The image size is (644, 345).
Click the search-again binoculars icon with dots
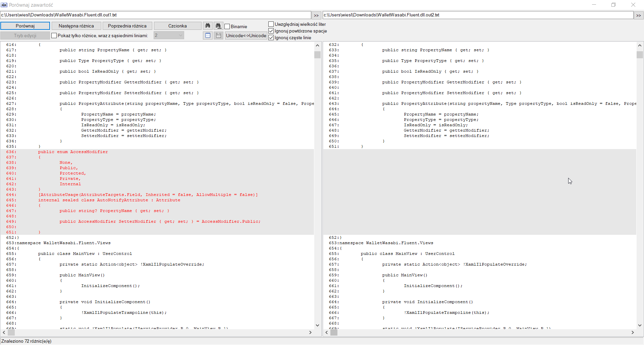(x=218, y=25)
